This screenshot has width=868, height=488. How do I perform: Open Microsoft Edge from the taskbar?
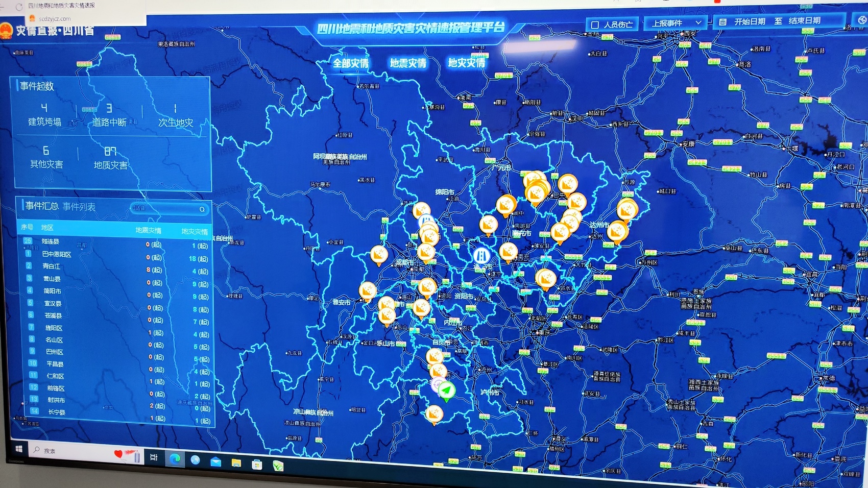(175, 458)
